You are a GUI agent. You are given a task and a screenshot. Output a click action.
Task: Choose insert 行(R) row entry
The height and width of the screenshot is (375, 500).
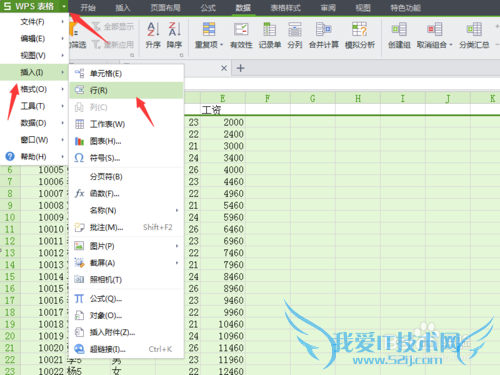click(x=127, y=90)
